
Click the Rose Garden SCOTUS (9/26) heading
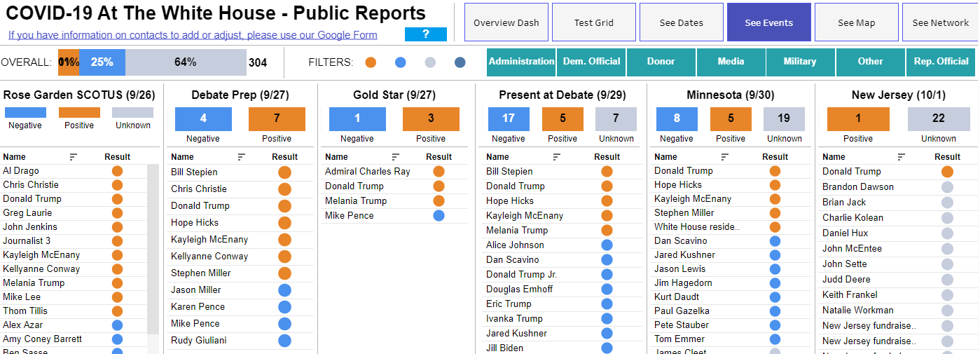[x=79, y=95]
